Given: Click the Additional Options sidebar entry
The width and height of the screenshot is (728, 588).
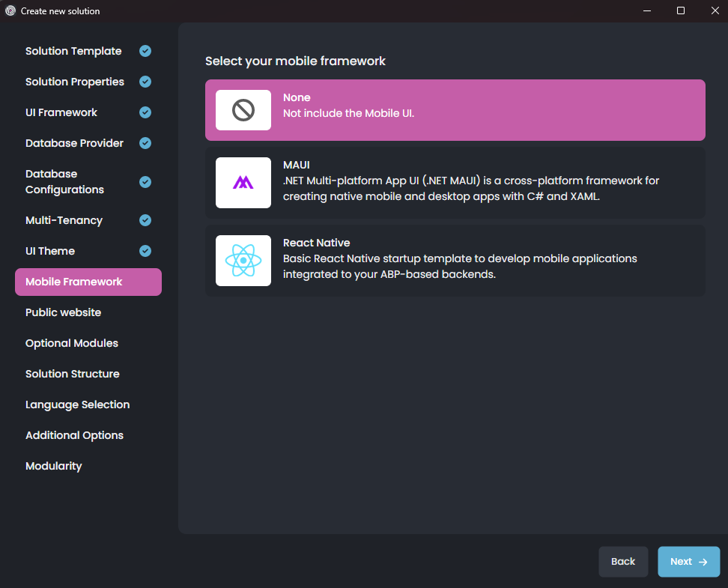Looking at the screenshot, I should 74,435.
